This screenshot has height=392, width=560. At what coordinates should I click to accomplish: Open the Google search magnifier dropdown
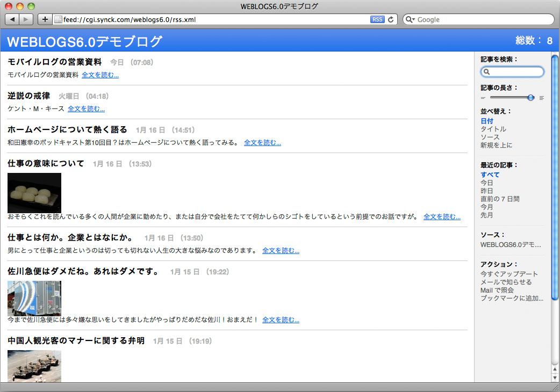tap(410, 20)
